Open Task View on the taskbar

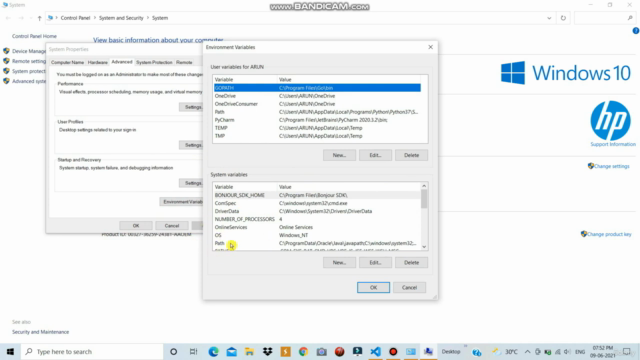(x=193, y=351)
